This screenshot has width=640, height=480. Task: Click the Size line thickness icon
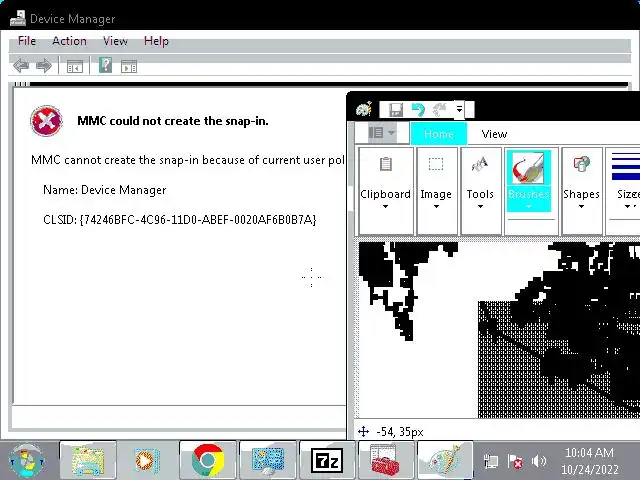point(626,167)
